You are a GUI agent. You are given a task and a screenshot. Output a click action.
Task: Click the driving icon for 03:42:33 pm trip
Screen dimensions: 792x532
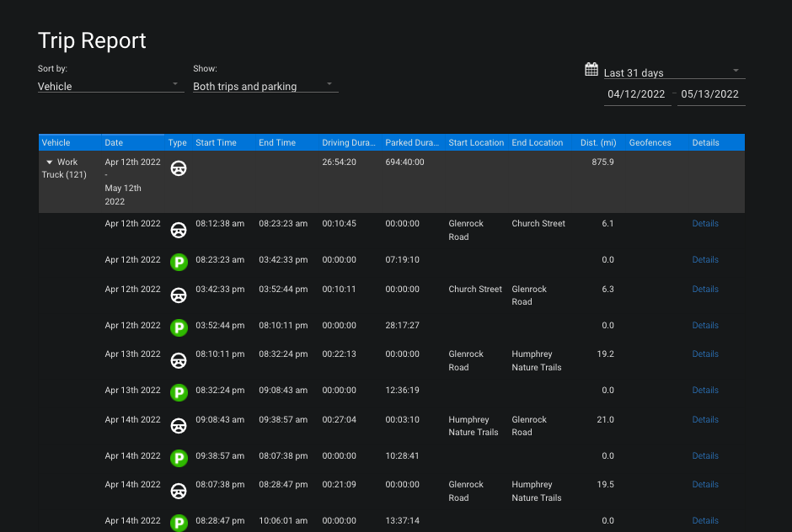179,295
